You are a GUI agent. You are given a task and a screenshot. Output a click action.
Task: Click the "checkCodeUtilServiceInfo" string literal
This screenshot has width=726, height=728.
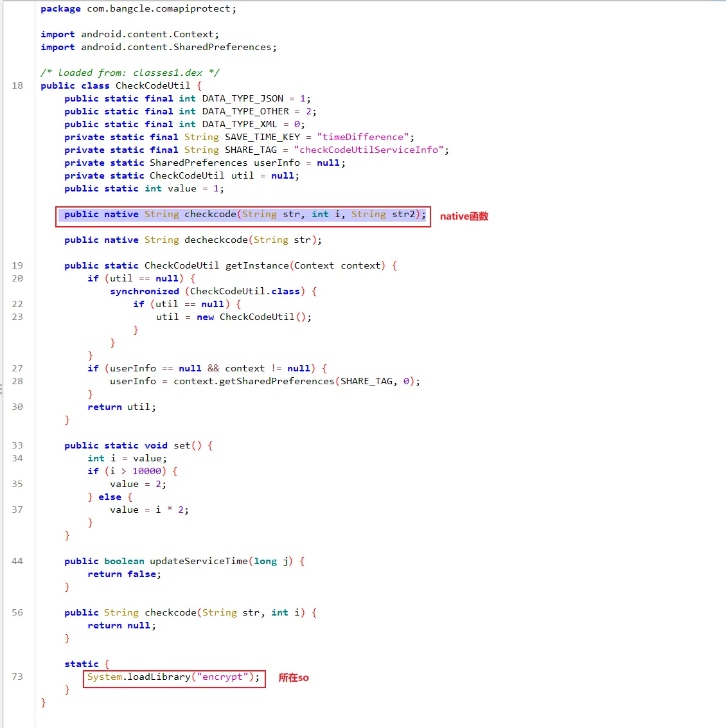pyautogui.click(x=369, y=150)
